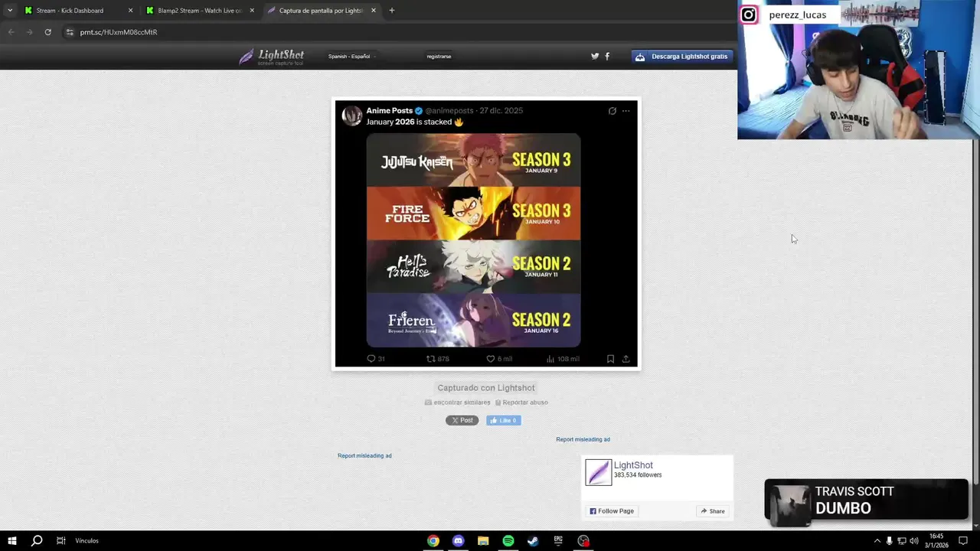
Task: Open Spotify from taskbar
Action: tap(508, 541)
